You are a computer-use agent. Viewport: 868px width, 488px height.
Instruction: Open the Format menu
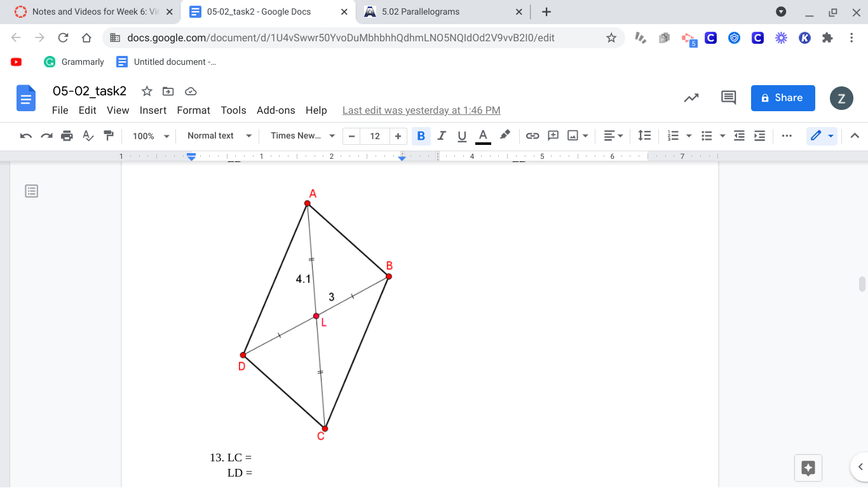[x=193, y=110]
